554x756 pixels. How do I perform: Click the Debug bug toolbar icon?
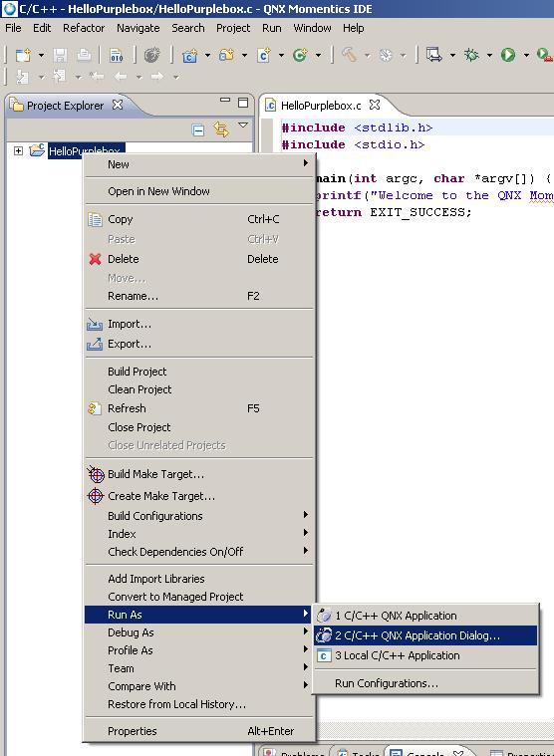pyautogui.click(x=471, y=55)
